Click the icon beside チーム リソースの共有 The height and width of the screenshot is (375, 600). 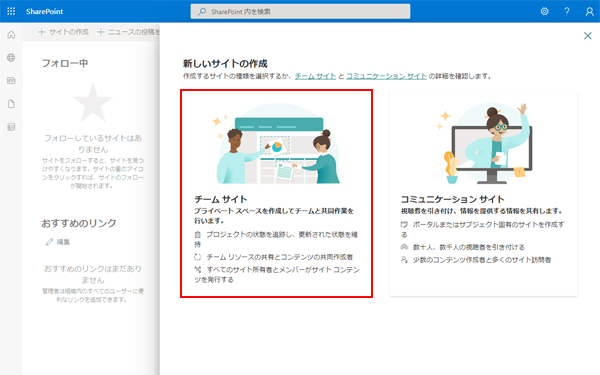point(197,257)
